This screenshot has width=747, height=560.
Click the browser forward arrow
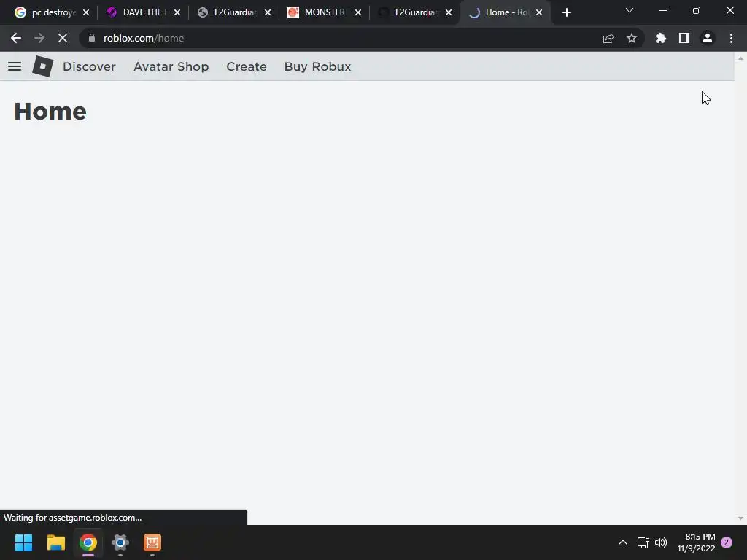click(39, 38)
